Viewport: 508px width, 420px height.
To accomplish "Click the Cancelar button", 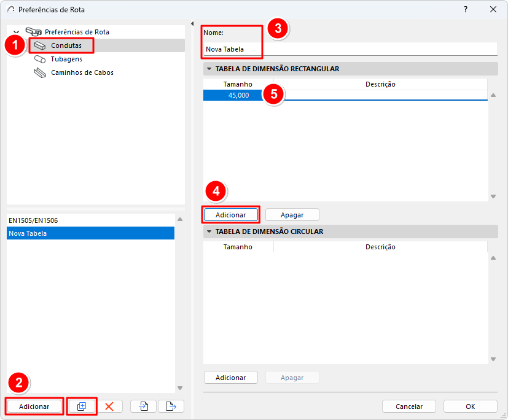I will (409, 406).
